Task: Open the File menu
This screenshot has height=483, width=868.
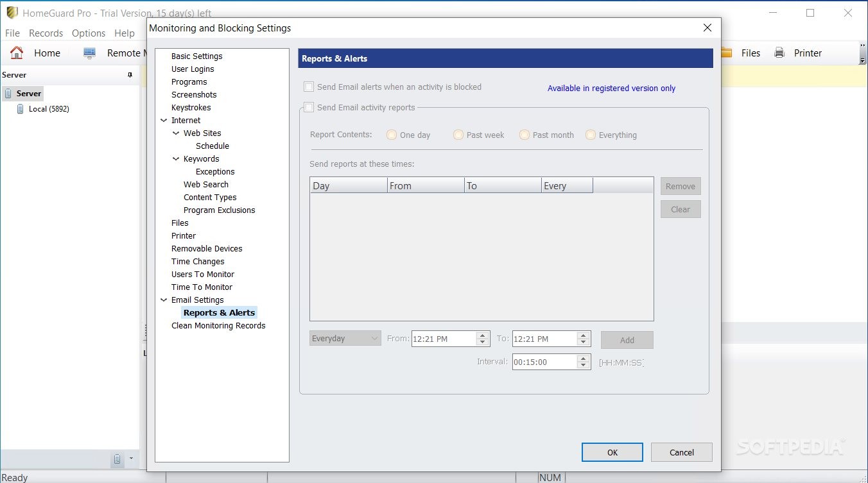Action: (12, 33)
